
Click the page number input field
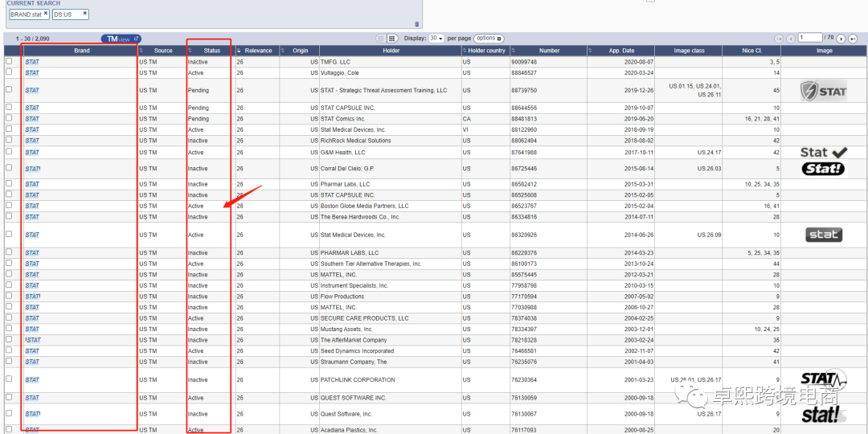(810, 38)
